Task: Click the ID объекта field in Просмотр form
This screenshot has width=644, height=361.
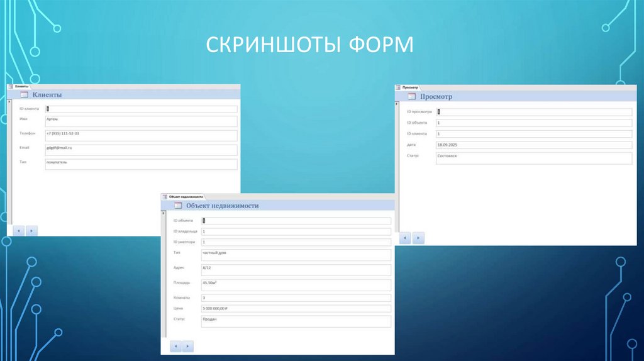Action: [534, 123]
